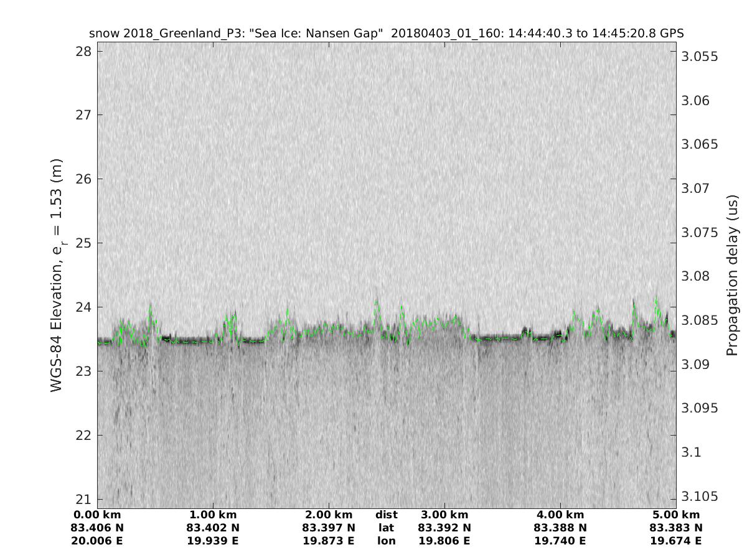747x560 pixels.
Task: Click the "0.00 km" distance label
Action: [x=98, y=515]
